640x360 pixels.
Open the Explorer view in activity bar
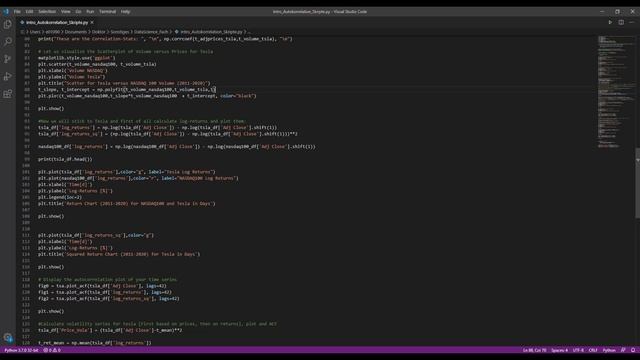pos(8,24)
